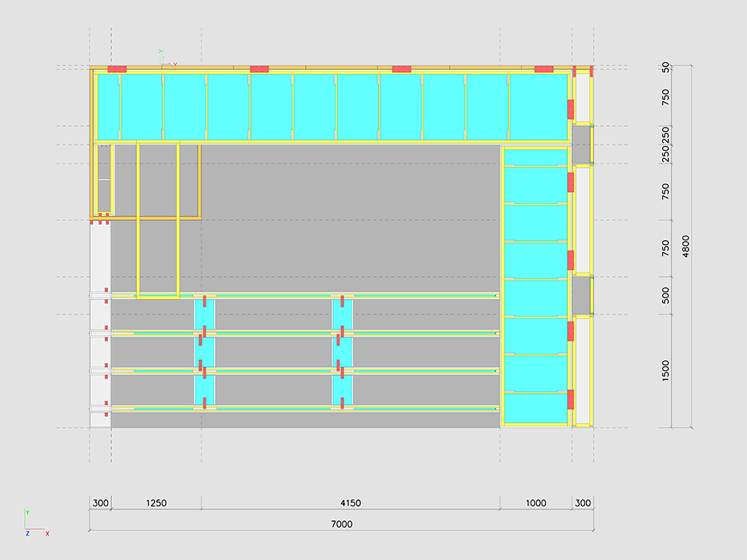Select the leftmost red connector on the top beam

click(x=117, y=69)
